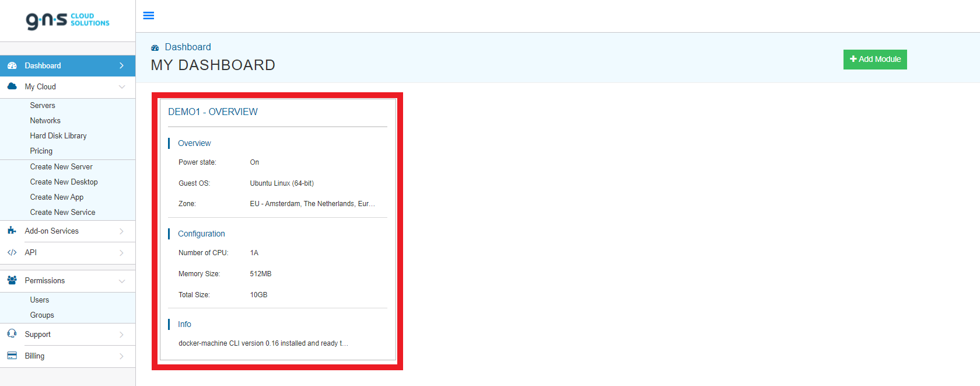Select Create New Server
Image resolution: width=980 pixels, height=386 pixels.
click(x=61, y=166)
